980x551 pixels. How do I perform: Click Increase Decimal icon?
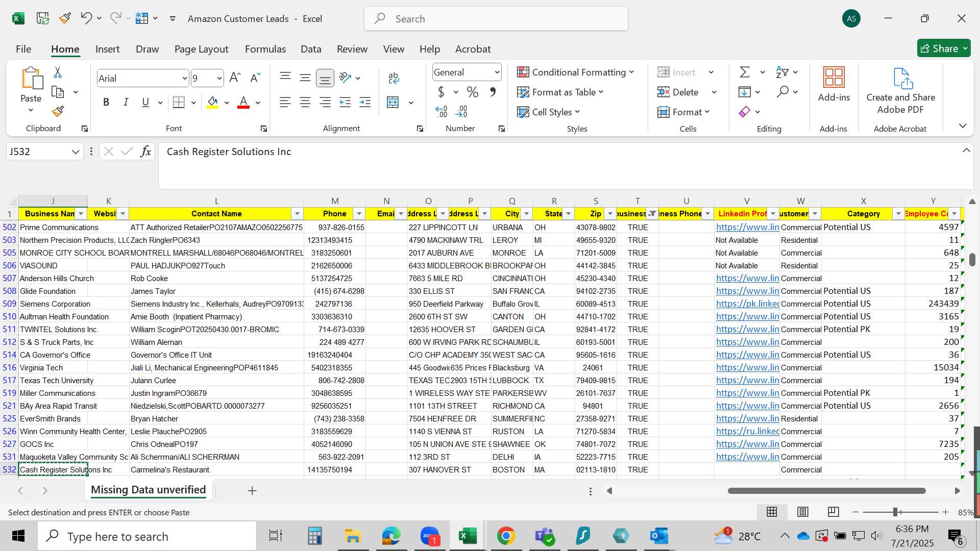(442, 111)
